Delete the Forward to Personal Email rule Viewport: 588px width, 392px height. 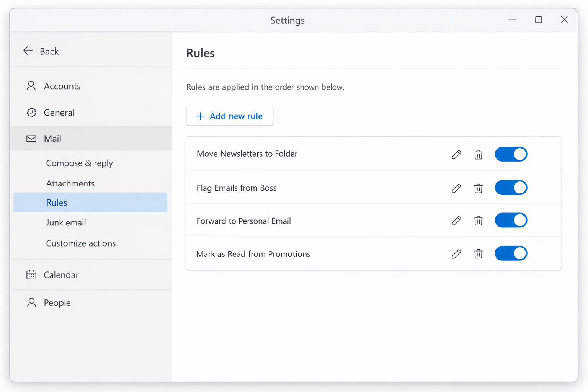point(478,221)
